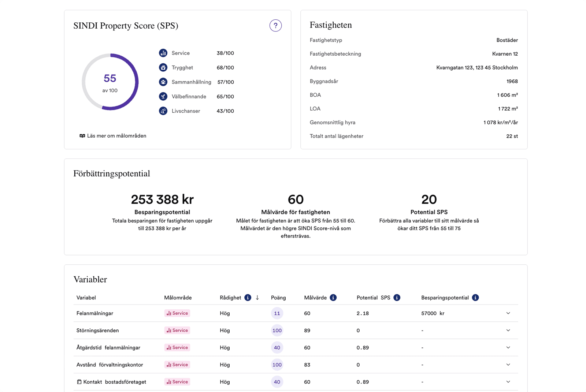Click the Sammanhållning category icon
Screen dimensions: 586x392
163,82
